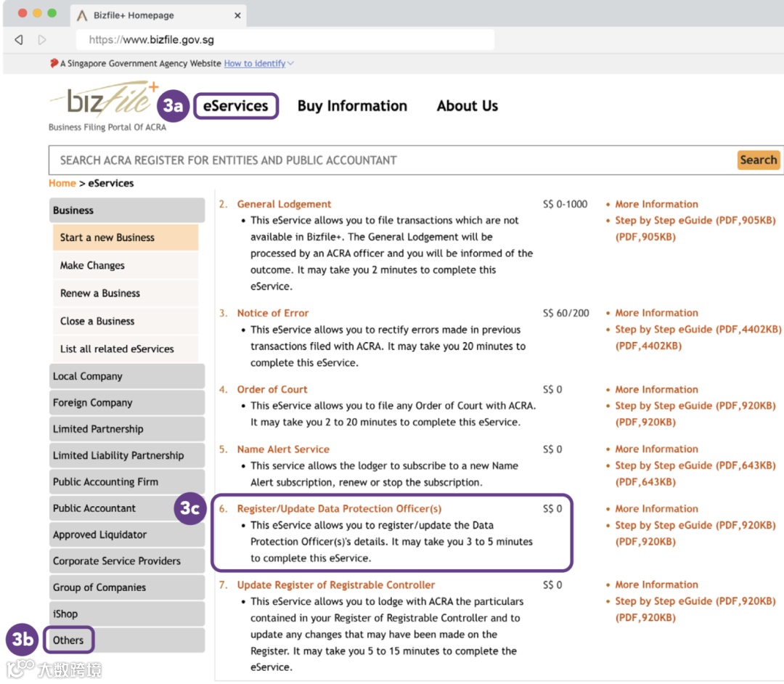Click the browser back arrow icon

pos(19,39)
